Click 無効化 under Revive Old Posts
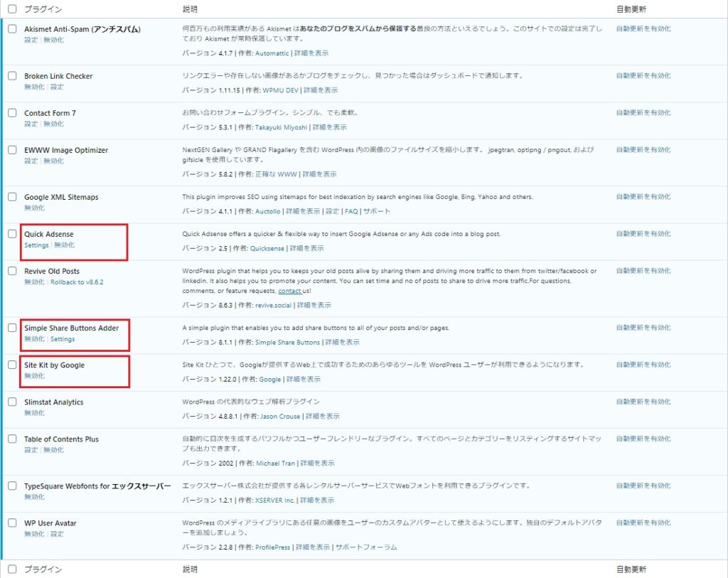This screenshot has width=728, height=578. pos(34,282)
